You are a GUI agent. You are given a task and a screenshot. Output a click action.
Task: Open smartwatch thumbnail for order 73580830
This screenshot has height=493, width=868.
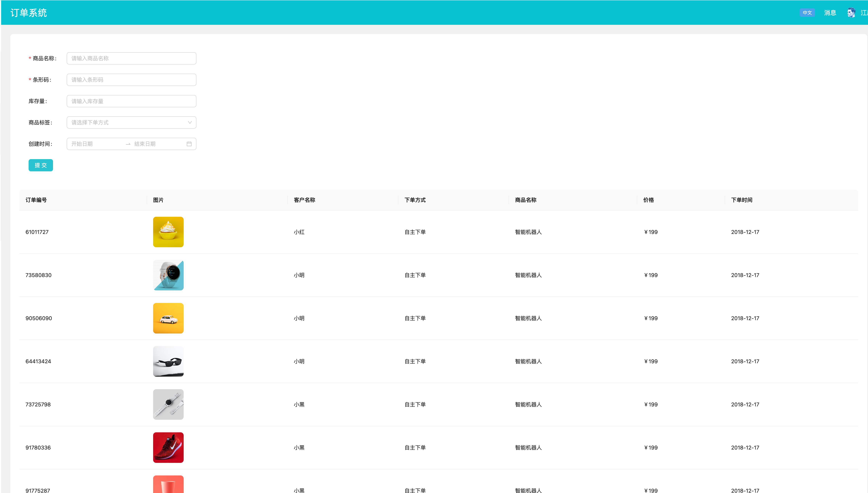[168, 275]
